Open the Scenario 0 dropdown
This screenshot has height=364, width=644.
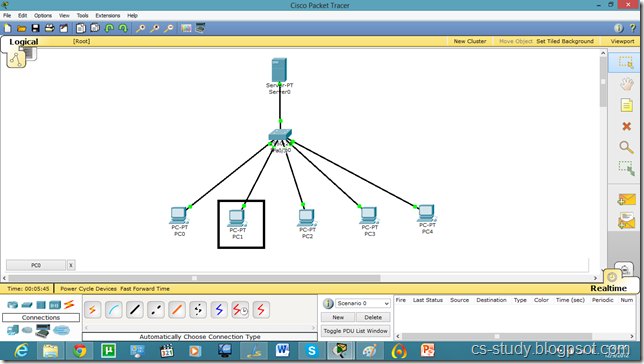pos(363,303)
